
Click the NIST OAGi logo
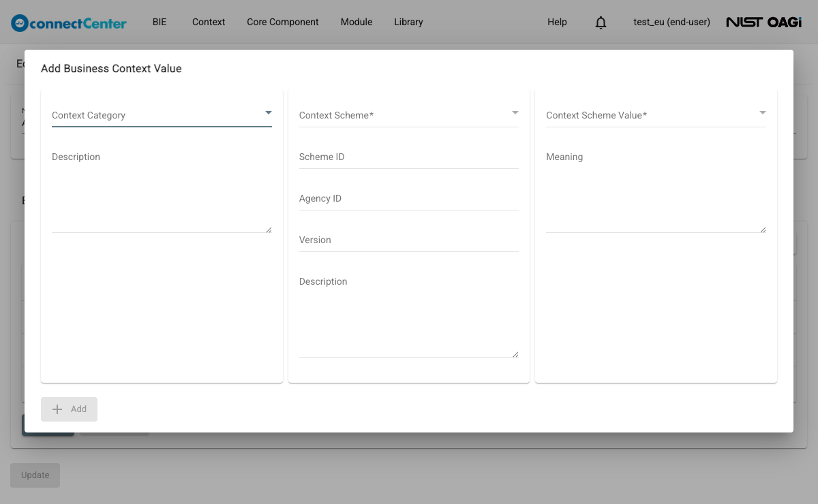[x=763, y=22]
